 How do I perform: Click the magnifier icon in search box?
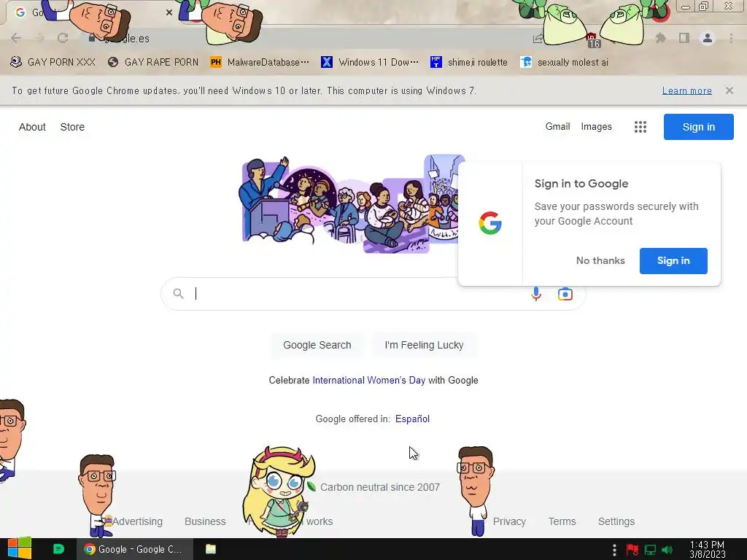point(178,293)
